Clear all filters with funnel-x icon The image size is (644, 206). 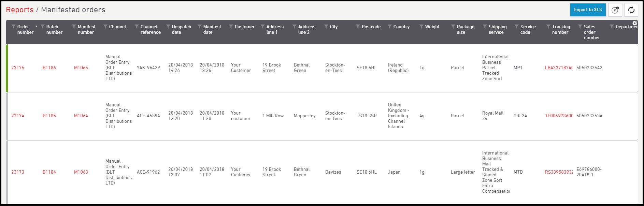point(615,10)
